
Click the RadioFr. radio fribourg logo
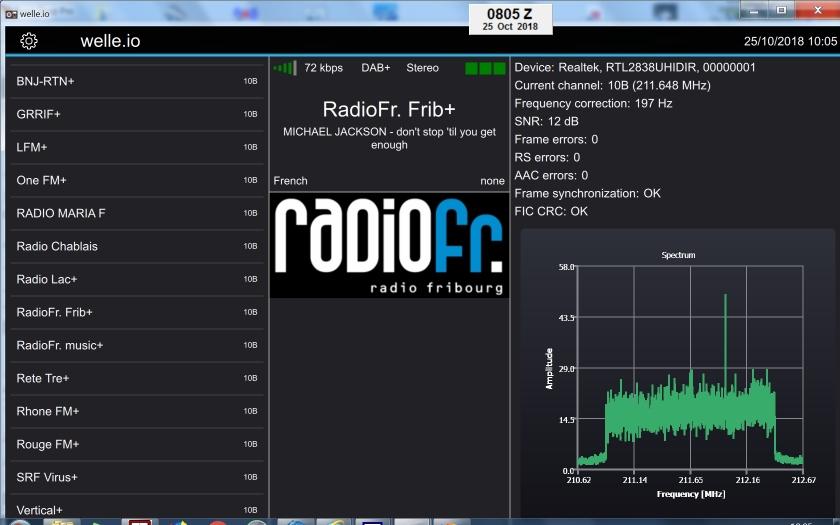(389, 246)
